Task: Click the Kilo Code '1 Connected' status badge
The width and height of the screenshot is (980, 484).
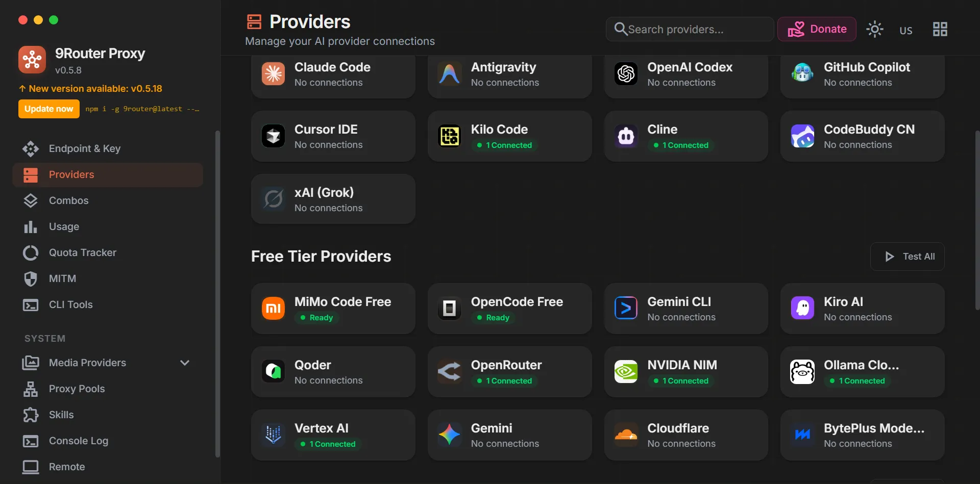Action: click(504, 145)
